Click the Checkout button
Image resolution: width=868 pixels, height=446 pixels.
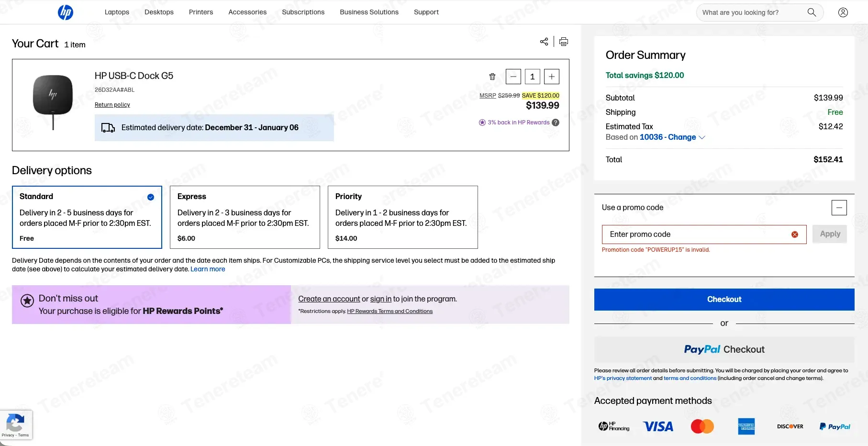pyautogui.click(x=724, y=299)
